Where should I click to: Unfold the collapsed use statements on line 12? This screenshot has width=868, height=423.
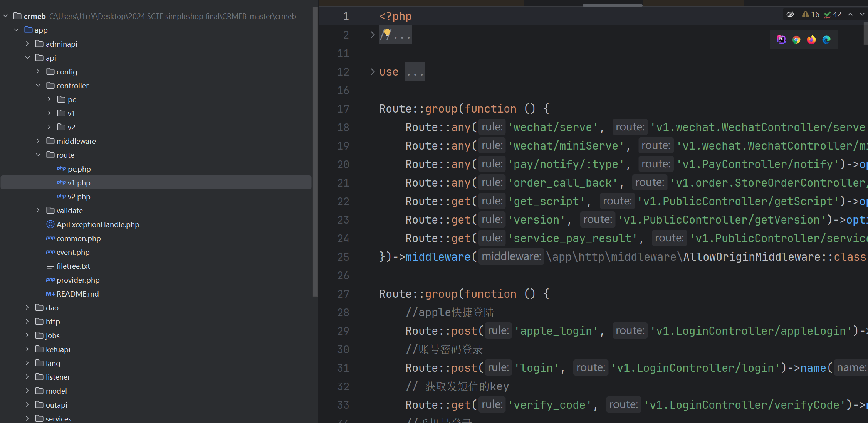pyautogui.click(x=372, y=72)
